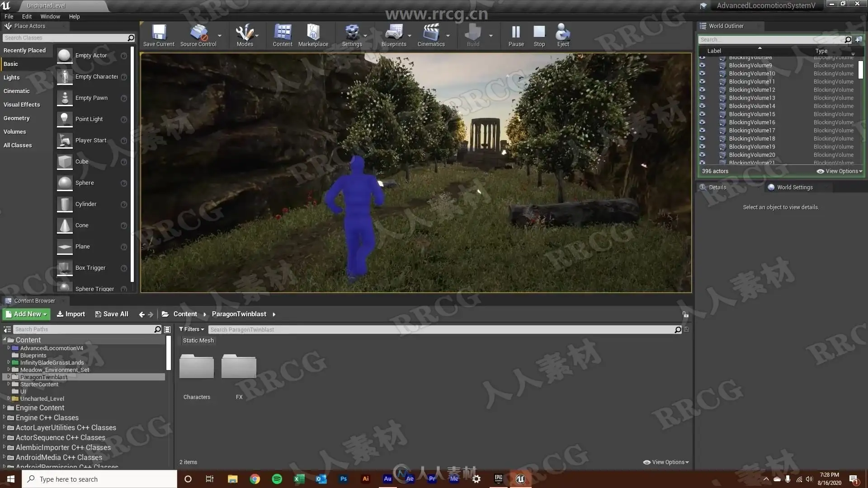868x488 pixels.
Task: Toggle visibility of BlockingVolume12
Action: (702, 89)
